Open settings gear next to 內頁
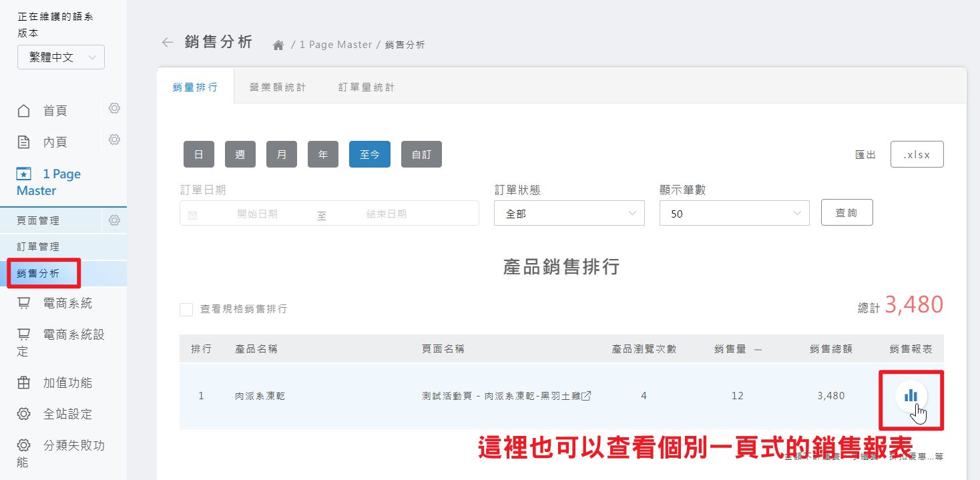Image resolution: width=980 pixels, height=480 pixels. pos(113,140)
